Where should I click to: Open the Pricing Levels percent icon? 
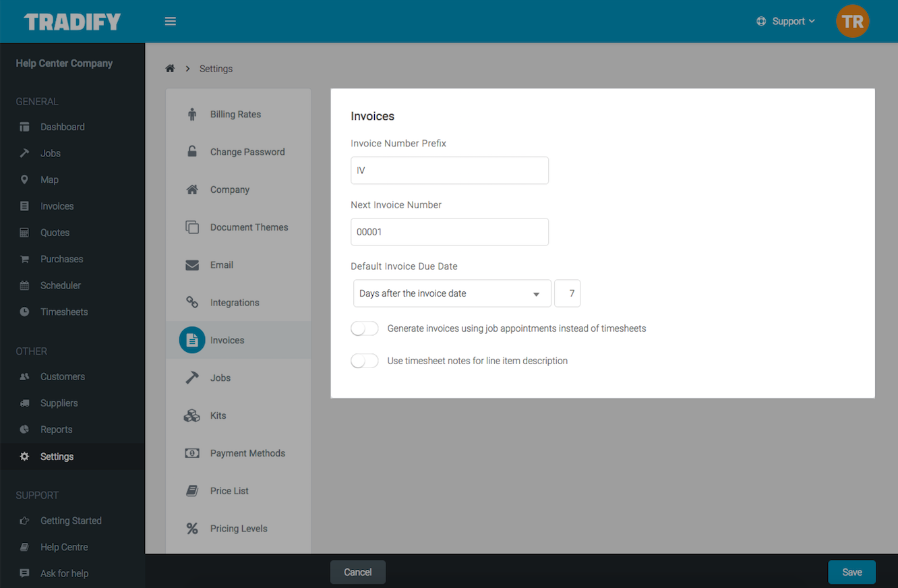click(192, 528)
